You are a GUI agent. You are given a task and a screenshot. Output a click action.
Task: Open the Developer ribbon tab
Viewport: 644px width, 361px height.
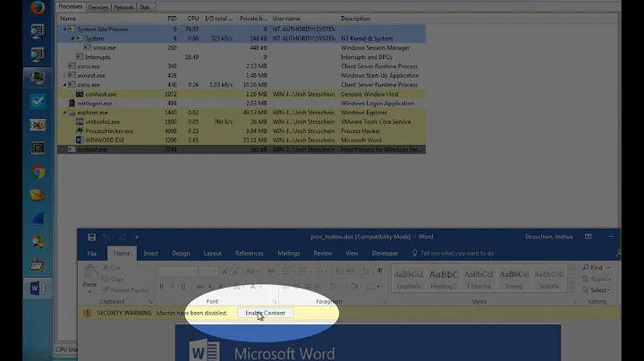385,254
